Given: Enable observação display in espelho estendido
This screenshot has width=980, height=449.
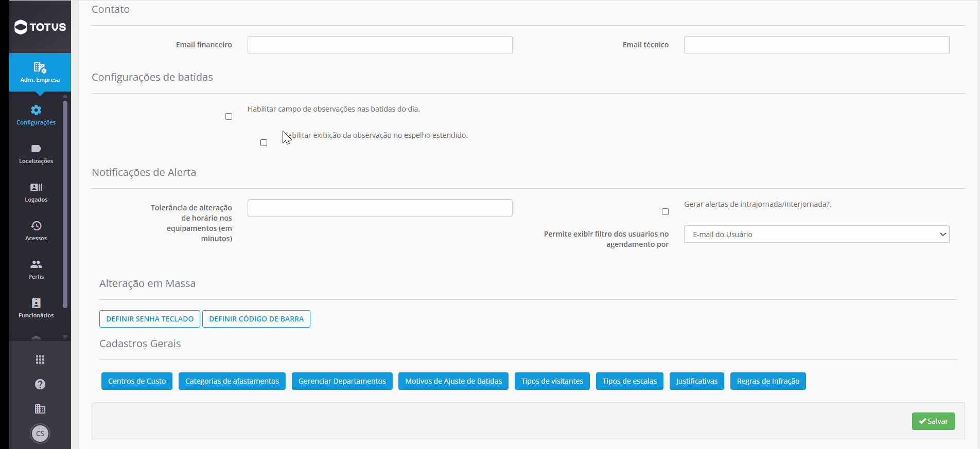Looking at the screenshot, I should click(264, 143).
